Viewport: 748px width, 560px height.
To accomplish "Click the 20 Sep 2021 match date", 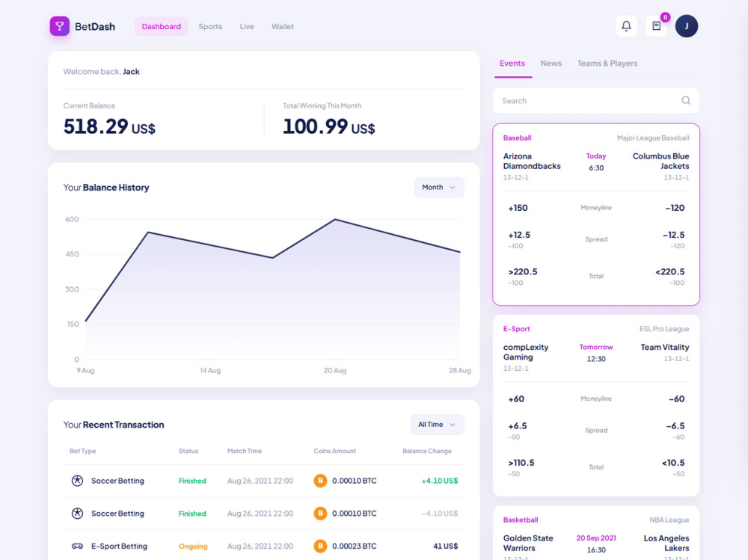I will point(596,538).
